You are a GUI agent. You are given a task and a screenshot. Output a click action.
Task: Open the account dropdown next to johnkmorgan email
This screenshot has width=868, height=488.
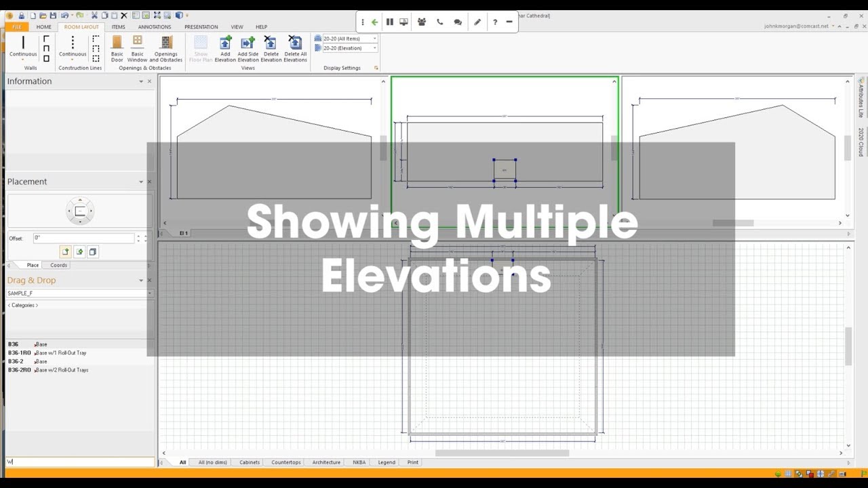pyautogui.click(x=834, y=26)
